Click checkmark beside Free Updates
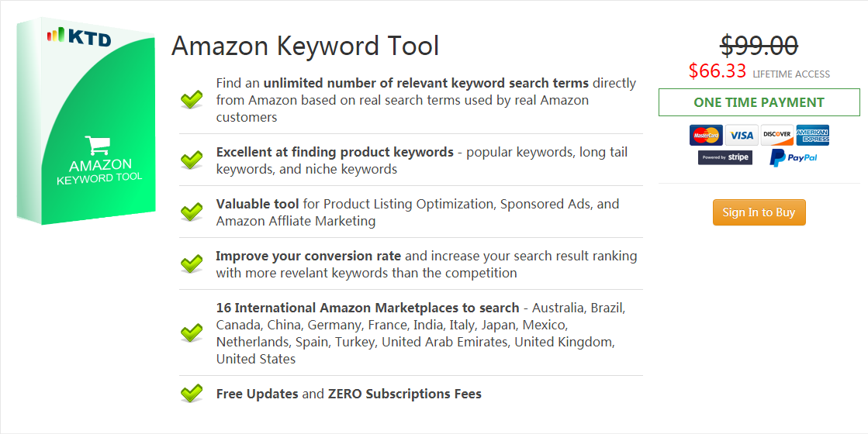Screen dimensions: 868x434 (192, 394)
